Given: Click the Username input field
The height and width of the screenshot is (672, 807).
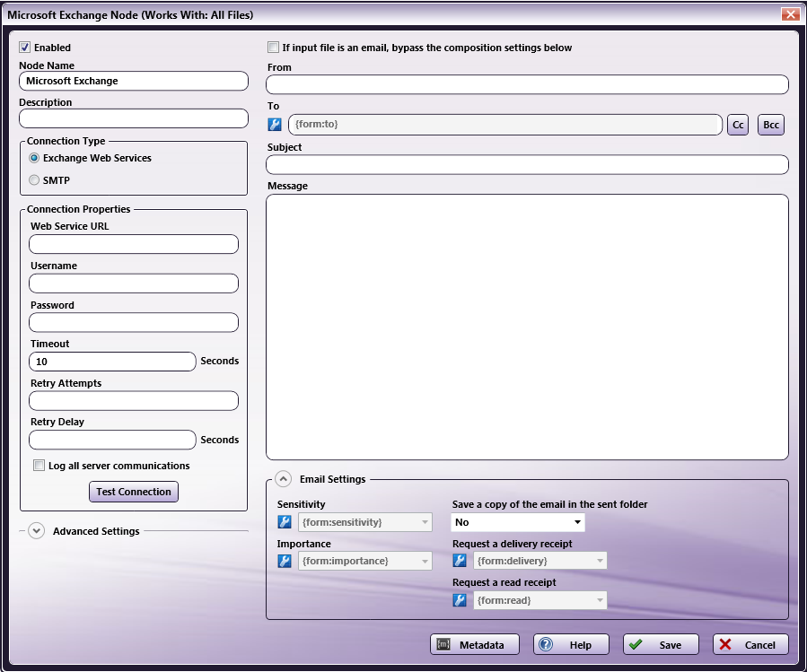Looking at the screenshot, I should [134, 284].
